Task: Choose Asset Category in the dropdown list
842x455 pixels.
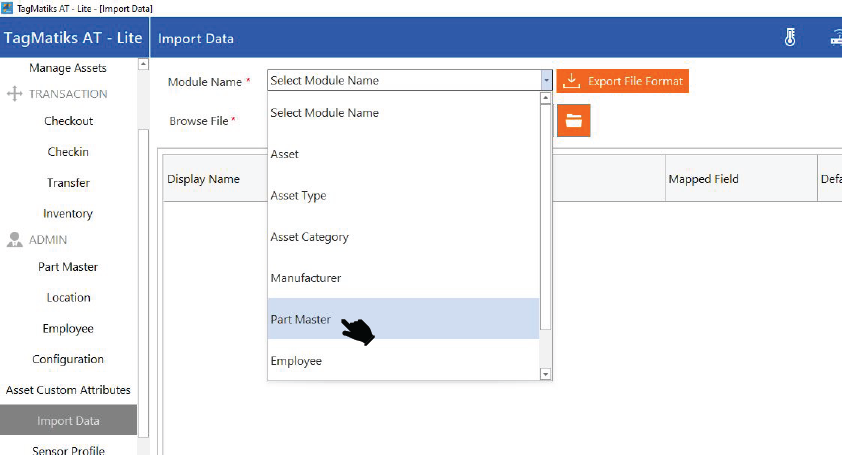Action: [x=309, y=237]
